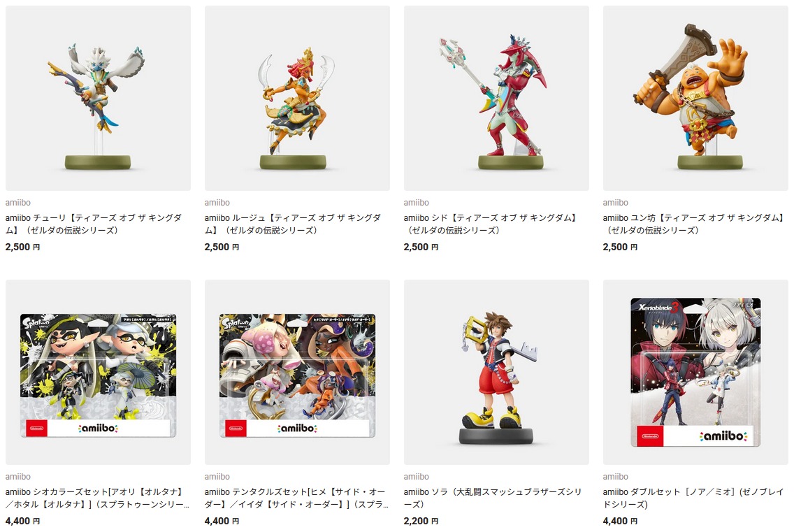Viewport: 794px width, 532px height.
Task: Click the amiibo チューリ product title link
Action: [94, 224]
